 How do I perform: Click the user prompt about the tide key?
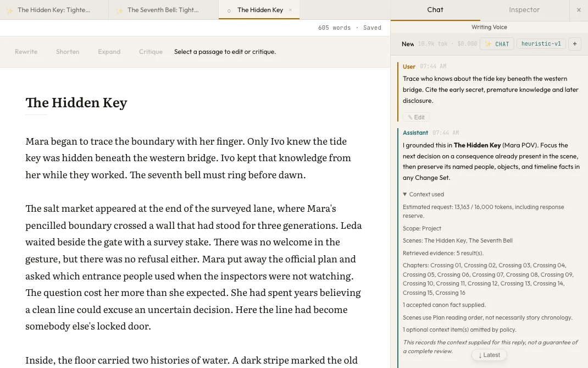(x=491, y=90)
